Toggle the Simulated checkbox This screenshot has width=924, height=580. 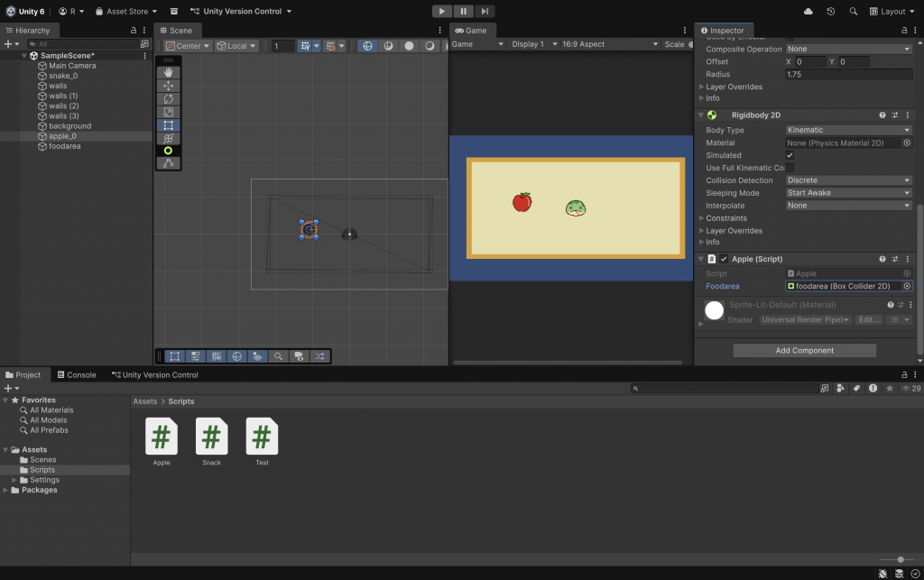(790, 155)
